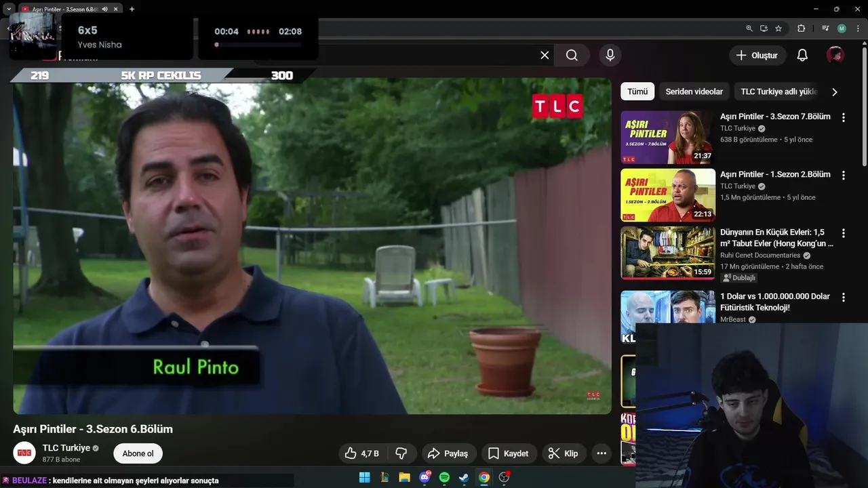Viewport: 868px width, 488px height.
Task: Select the Tümü filter chip
Action: (637, 91)
